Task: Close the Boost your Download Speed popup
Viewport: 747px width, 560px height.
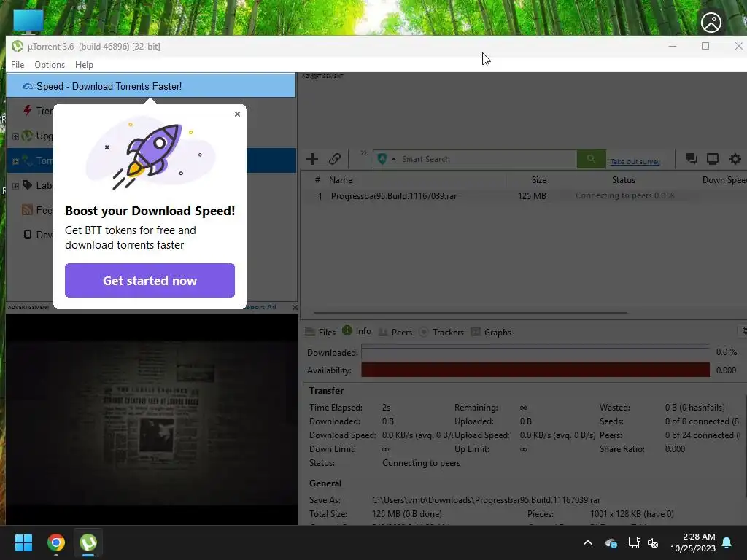Action: coord(237,114)
